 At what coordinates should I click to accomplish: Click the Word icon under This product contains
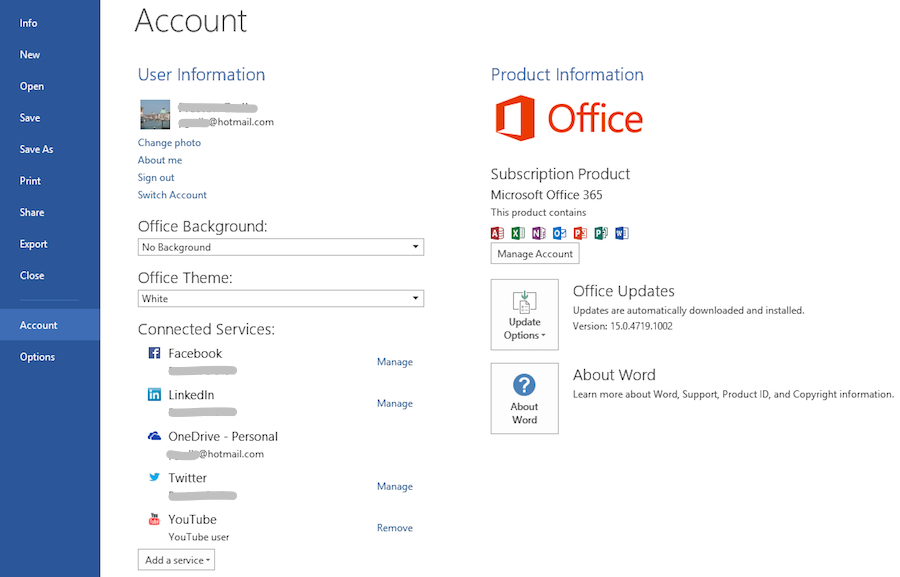click(x=622, y=232)
